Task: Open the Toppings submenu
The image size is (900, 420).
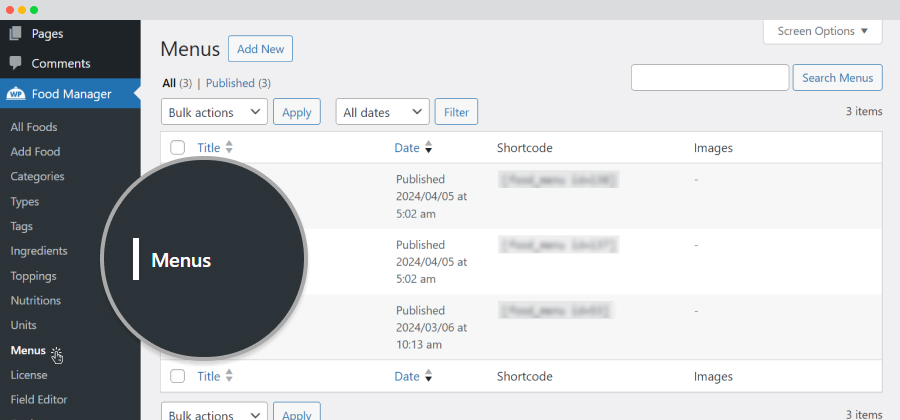Action: click(x=33, y=276)
